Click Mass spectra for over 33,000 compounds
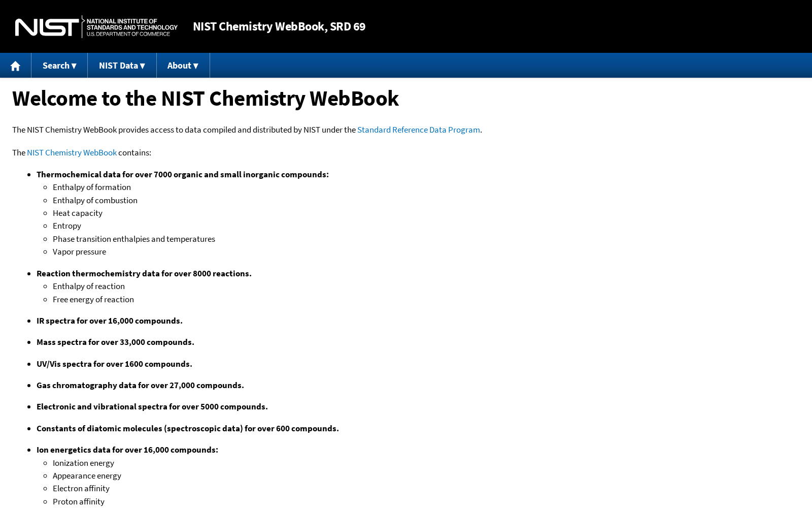 pyautogui.click(x=115, y=342)
